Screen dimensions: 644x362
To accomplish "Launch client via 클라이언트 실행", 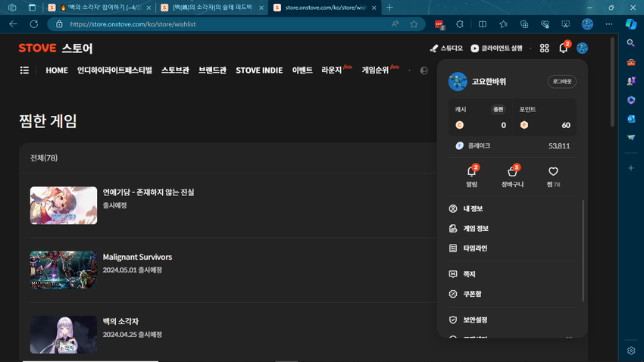I will click(496, 48).
